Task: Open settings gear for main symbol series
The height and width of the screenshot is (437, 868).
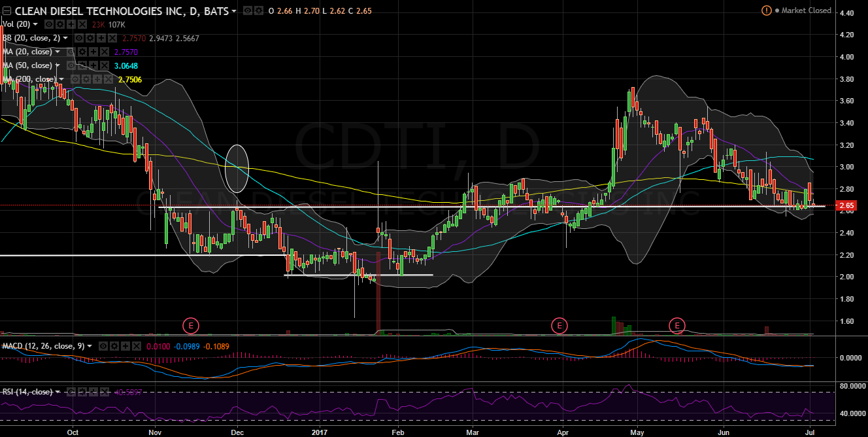Action: (x=257, y=11)
